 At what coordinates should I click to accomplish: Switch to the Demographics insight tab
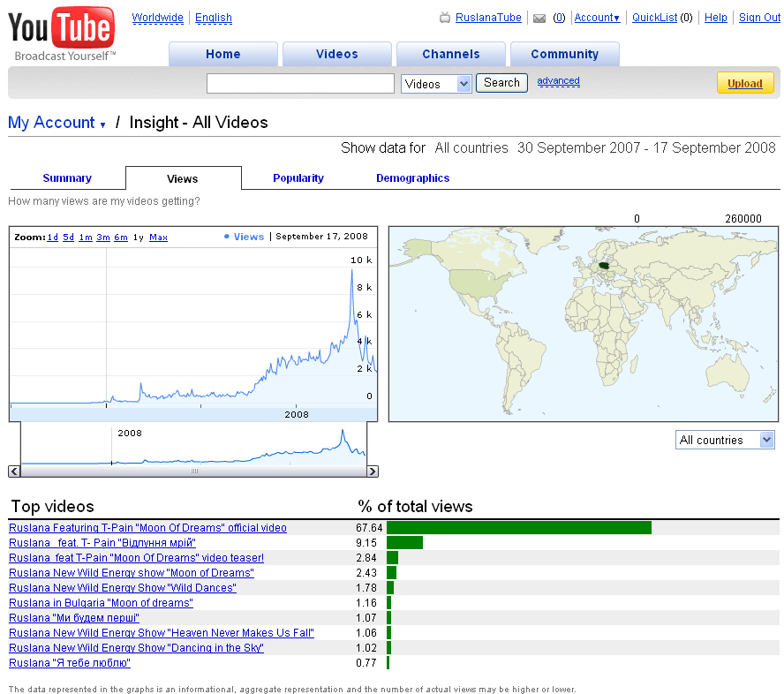[413, 178]
